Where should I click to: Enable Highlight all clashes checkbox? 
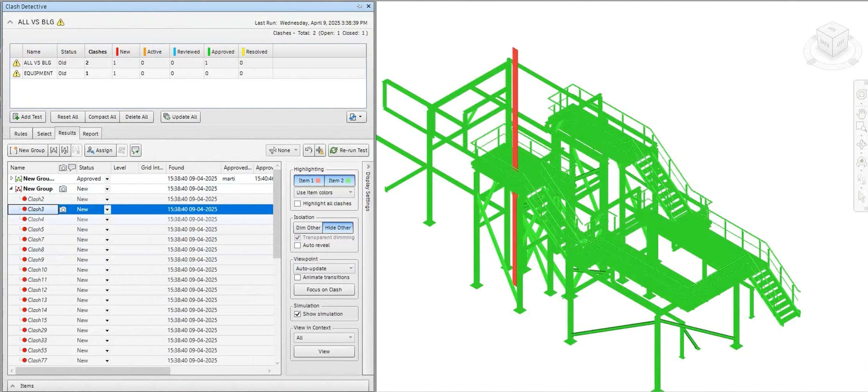[298, 204]
